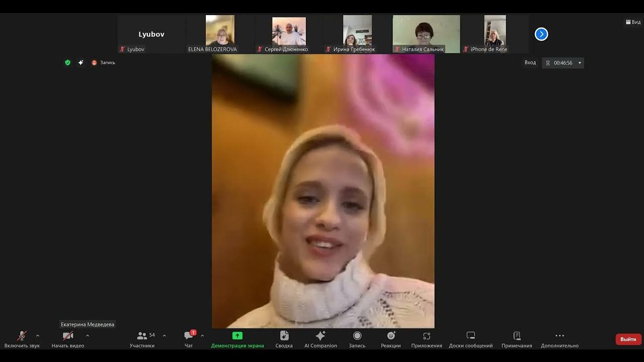Open the Участники participants panel
Viewport: 644px width, 362px height.
142,339
